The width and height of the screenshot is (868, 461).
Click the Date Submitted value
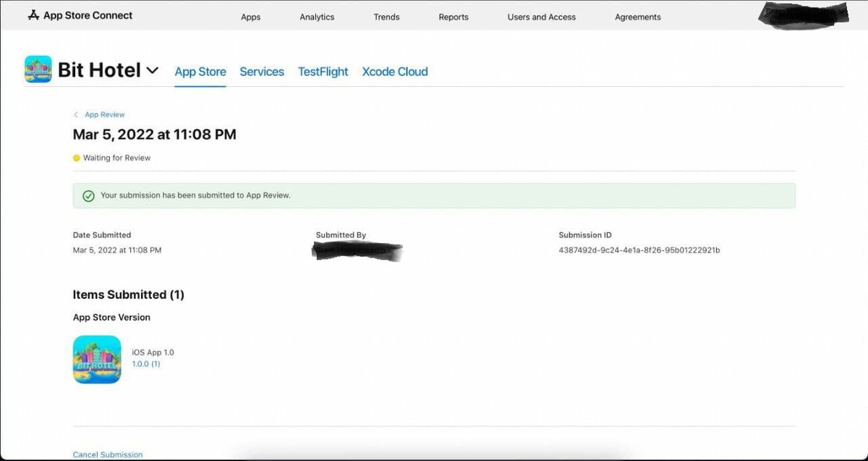coord(117,250)
